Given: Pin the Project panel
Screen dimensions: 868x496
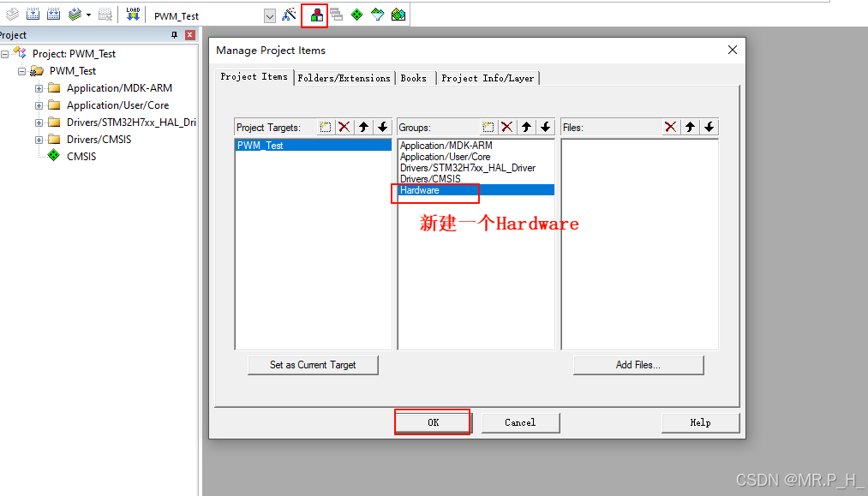Looking at the screenshot, I should tap(175, 35).
